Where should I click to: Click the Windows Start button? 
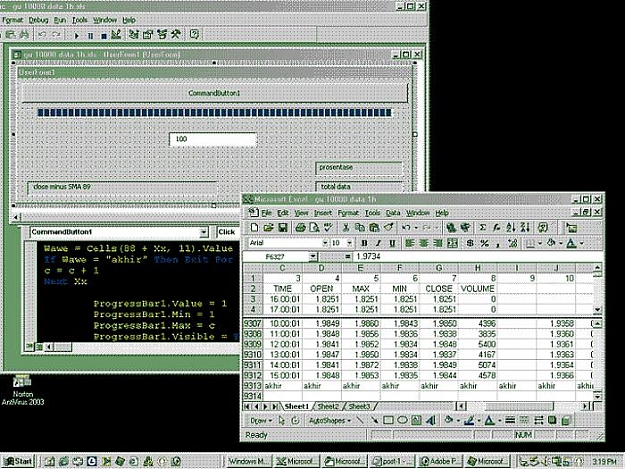[x=18, y=461]
